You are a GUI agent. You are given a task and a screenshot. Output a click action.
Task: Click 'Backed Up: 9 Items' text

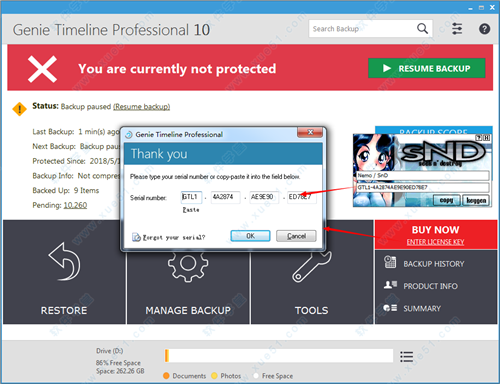pyautogui.click(x=66, y=190)
